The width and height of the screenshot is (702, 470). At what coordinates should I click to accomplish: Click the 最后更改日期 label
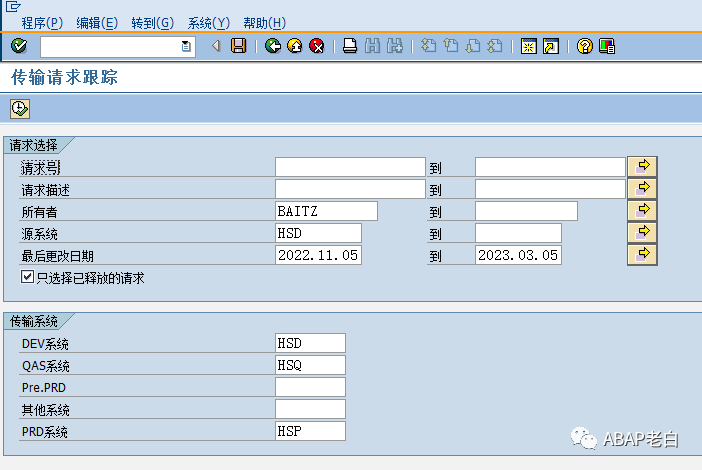tap(57, 256)
